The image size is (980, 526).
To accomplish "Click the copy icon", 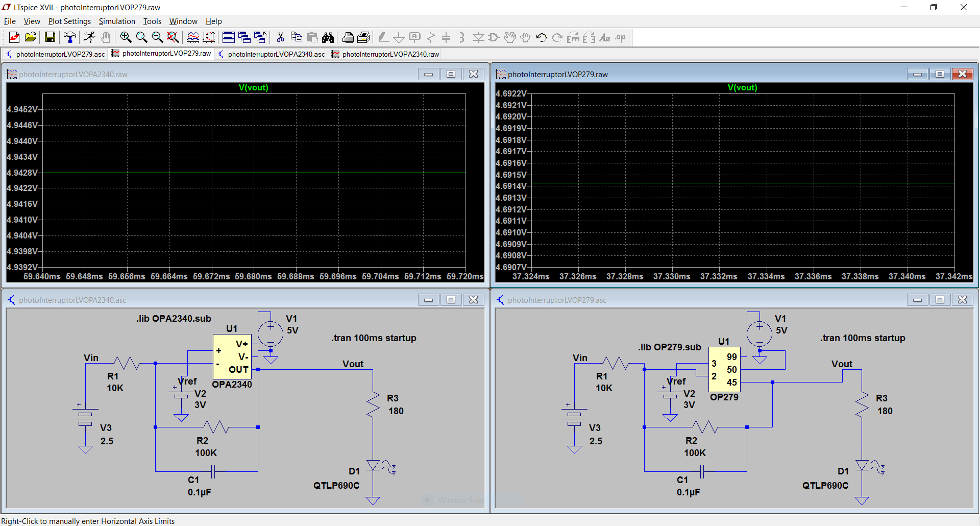I will coord(296,37).
